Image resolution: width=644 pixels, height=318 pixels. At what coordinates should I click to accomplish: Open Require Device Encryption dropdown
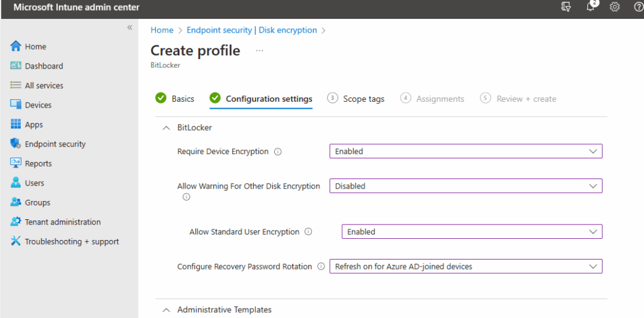[x=465, y=151]
